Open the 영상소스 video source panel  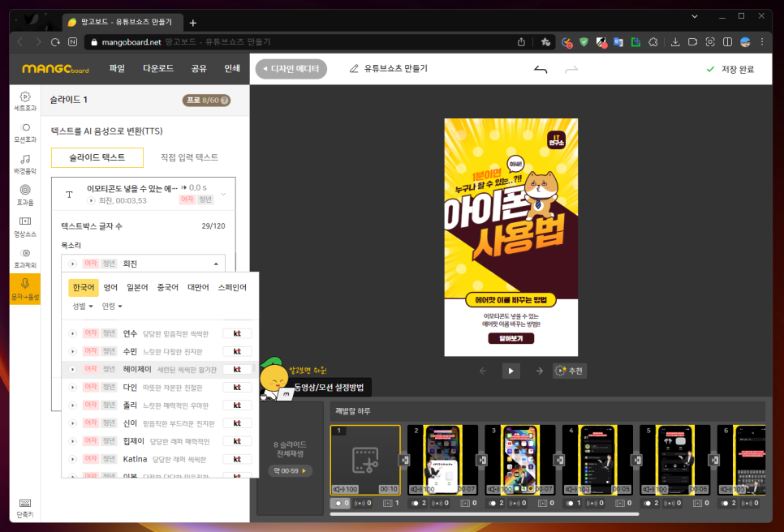(x=25, y=227)
